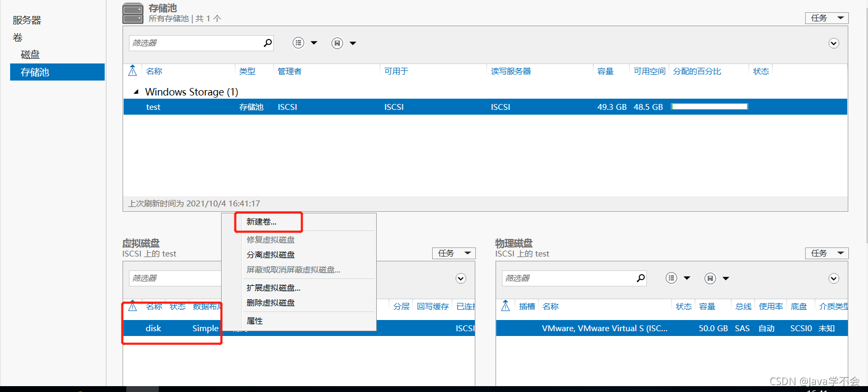Screen dimensions: 868x392
Task: Click test pool allocation percentage bar
Action: pyautogui.click(x=709, y=107)
